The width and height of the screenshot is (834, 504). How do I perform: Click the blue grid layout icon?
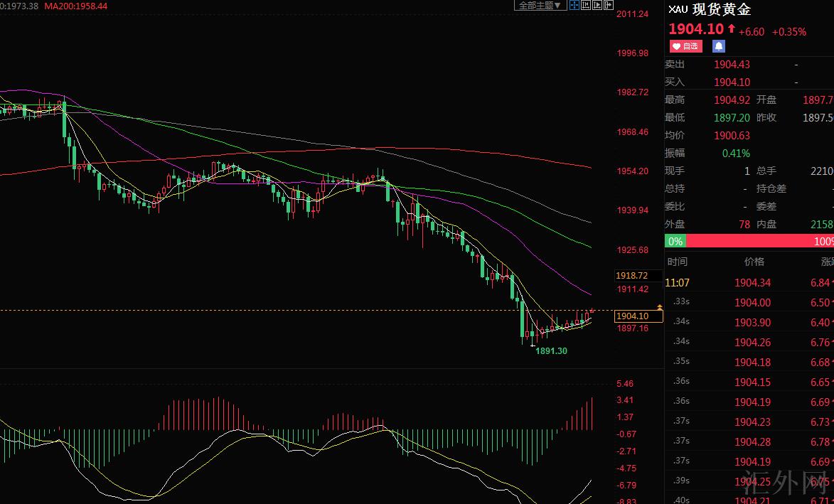(x=574, y=5)
